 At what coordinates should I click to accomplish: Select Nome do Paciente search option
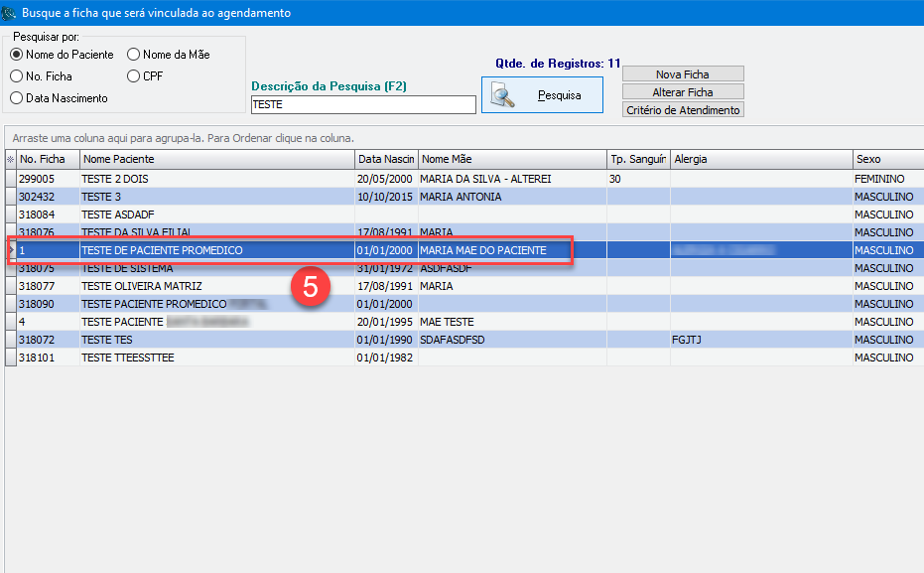pyautogui.click(x=17, y=55)
